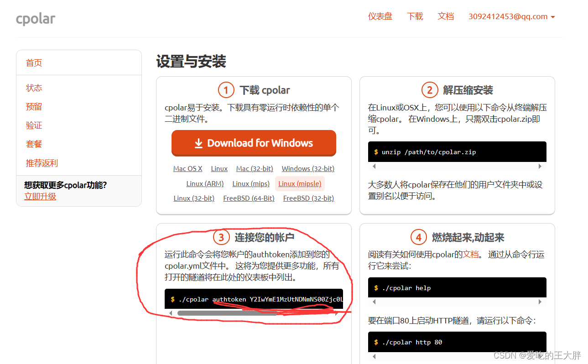Click the left scroll arrow under the authtoken command
This screenshot has height=364, width=588.
click(170, 313)
